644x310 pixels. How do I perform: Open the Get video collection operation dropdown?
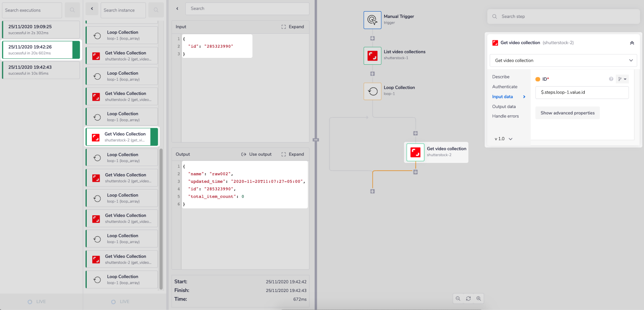tap(563, 60)
